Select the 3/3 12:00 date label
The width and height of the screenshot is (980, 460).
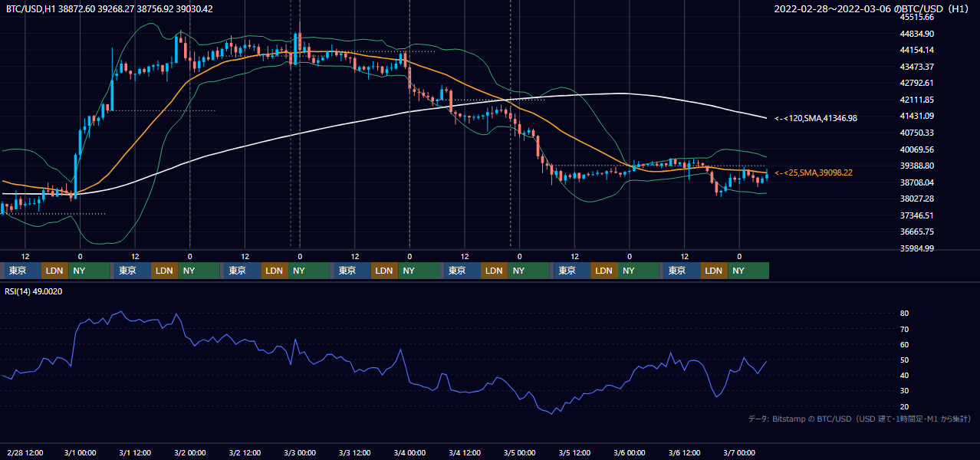click(x=355, y=452)
